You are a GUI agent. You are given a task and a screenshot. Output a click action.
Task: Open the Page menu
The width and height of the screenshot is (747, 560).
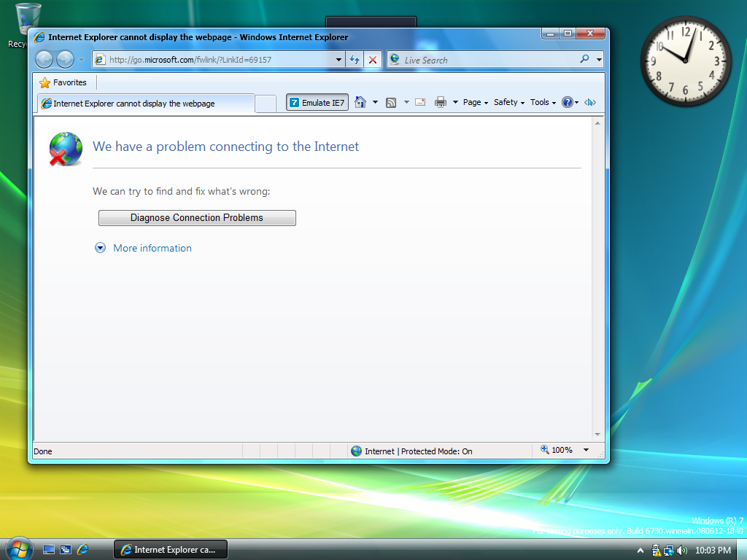coord(476,102)
